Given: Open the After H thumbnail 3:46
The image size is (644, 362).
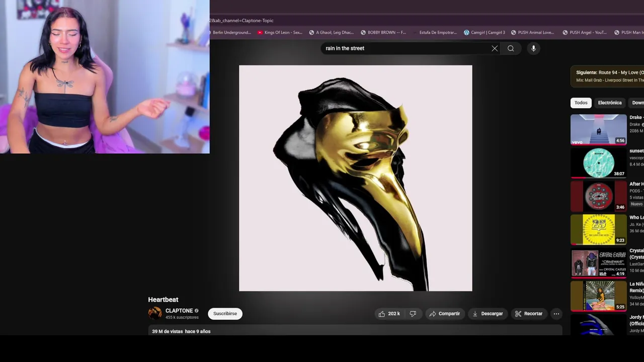Looking at the screenshot, I should pos(599,196).
